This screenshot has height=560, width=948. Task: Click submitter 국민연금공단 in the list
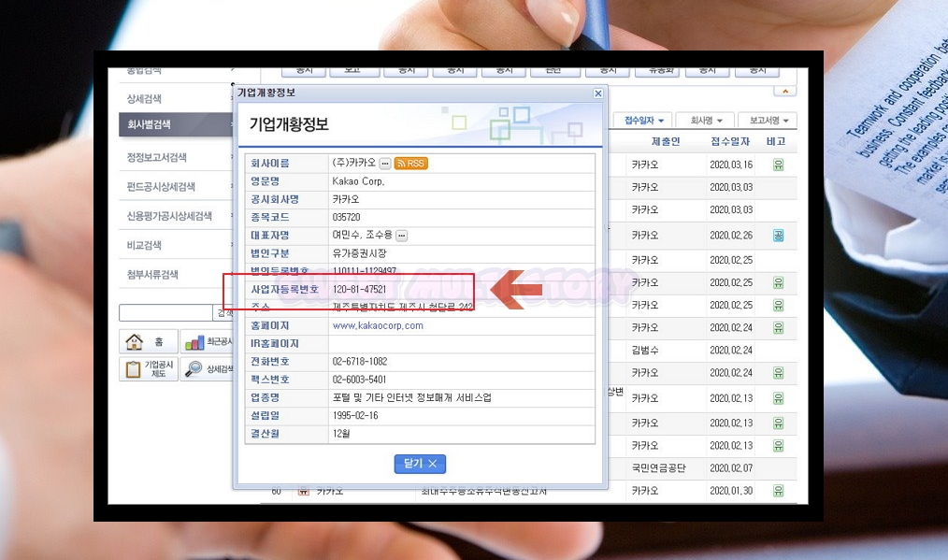[x=659, y=468]
